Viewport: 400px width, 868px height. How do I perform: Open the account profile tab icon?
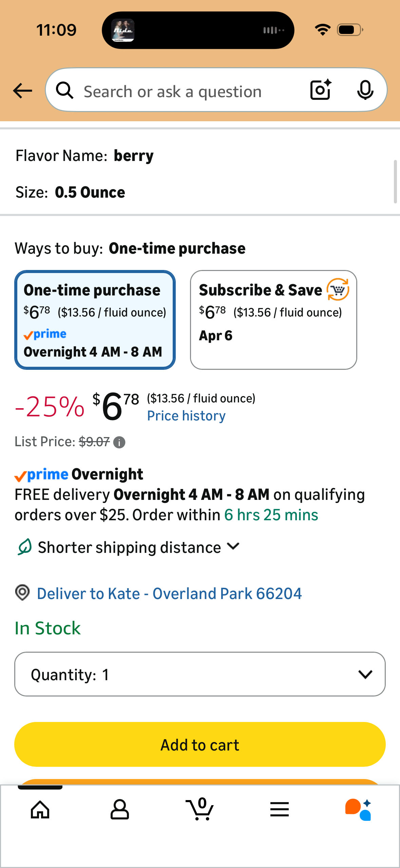click(120, 810)
